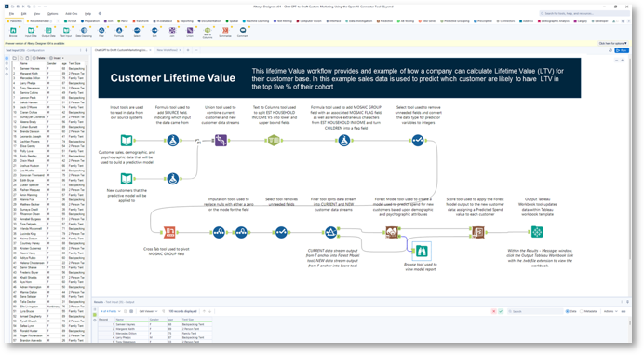Click the green checkmark button in Results
The width and height of the screenshot is (644, 355).
coord(501,311)
